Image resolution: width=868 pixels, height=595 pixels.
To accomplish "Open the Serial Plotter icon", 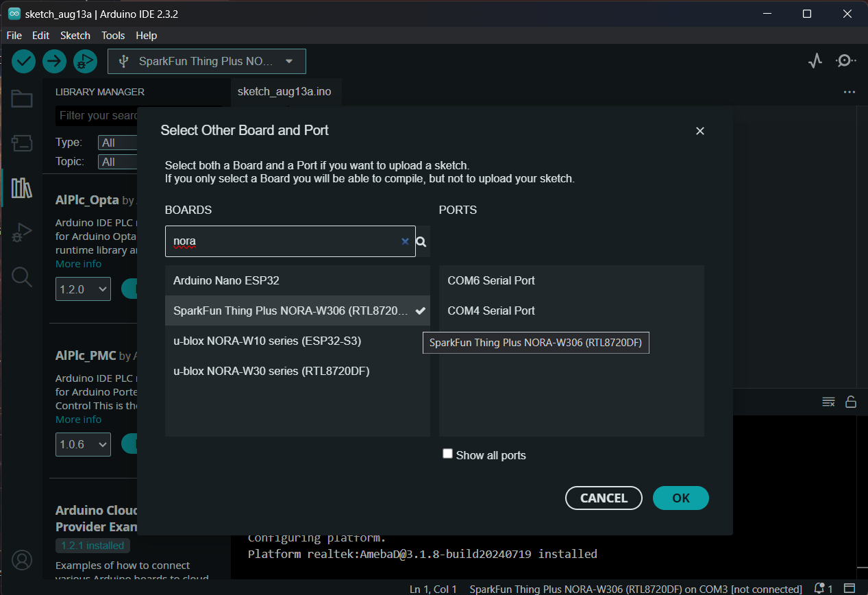I will [815, 60].
